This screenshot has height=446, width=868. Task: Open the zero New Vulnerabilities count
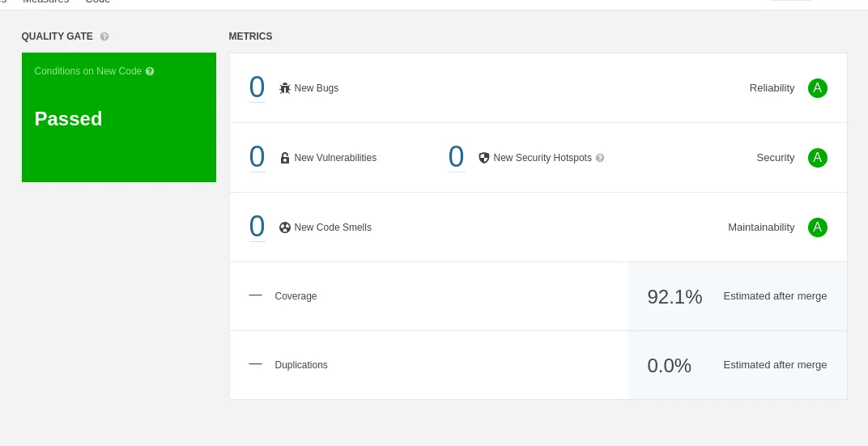(257, 157)
